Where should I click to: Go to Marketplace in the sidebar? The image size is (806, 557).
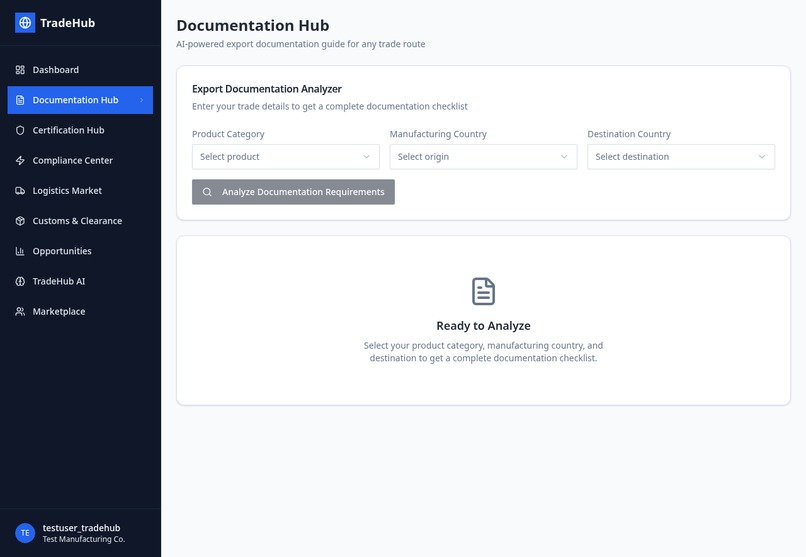pyautogui.click(x=80, y=311)
